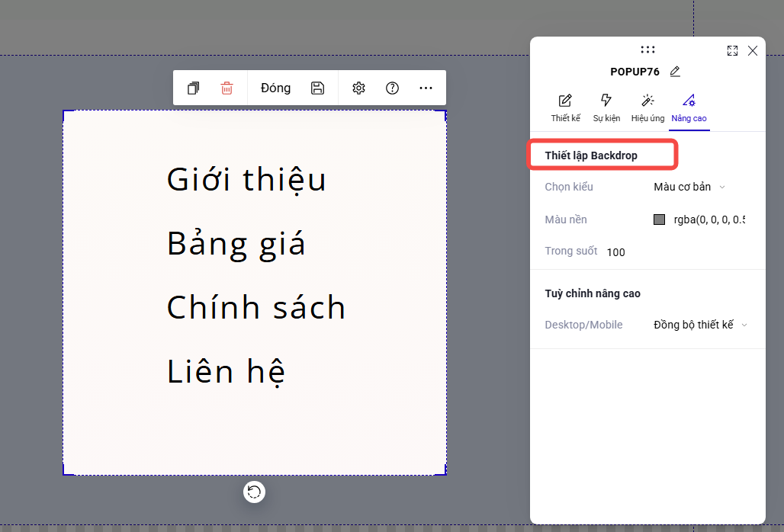Click the duplicate popup icon in toolbar
The image size is (784, 532).
[x=194, y=88]
